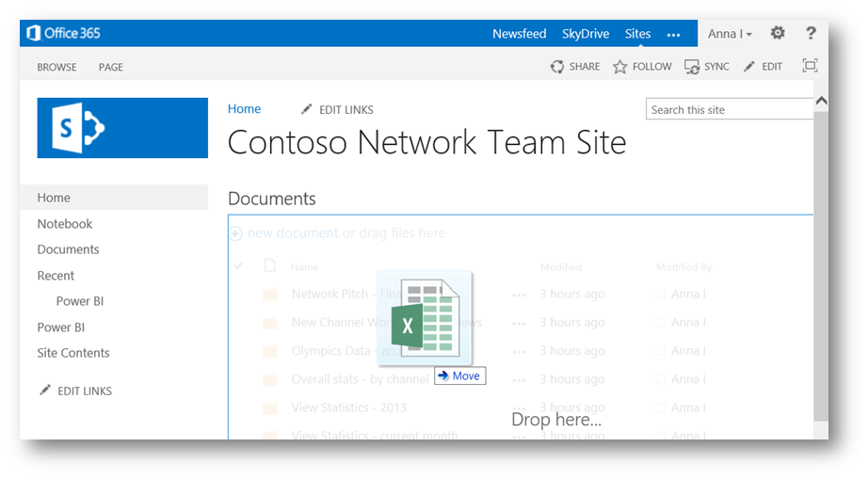The width and height of the screenshot is (868, 479).
Task: Click EDIT LINKS beside the Home breadcrumb
Action: (x=337, y=109)
